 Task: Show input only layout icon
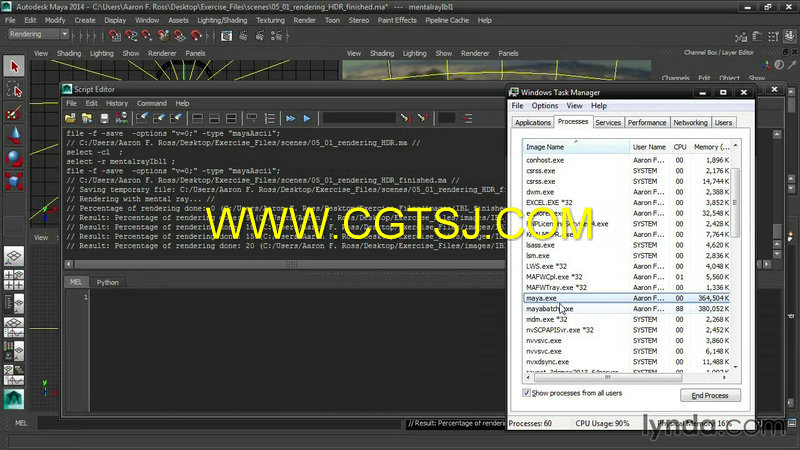(x=214, y=118)
